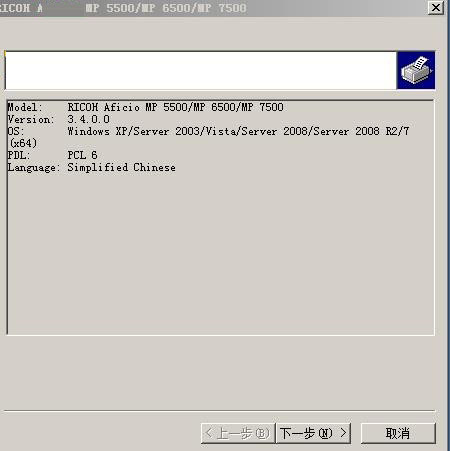This screenshot has width=450, height=451.
Task: Click the dialog title bar text
Action: tap(123, 8)
